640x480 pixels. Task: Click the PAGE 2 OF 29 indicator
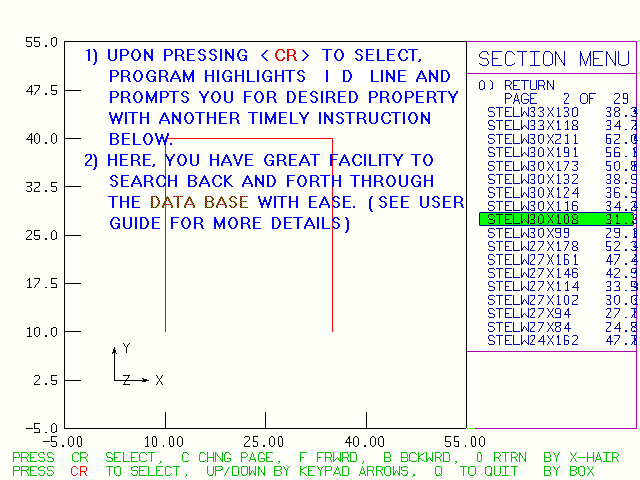pos(566,99)
